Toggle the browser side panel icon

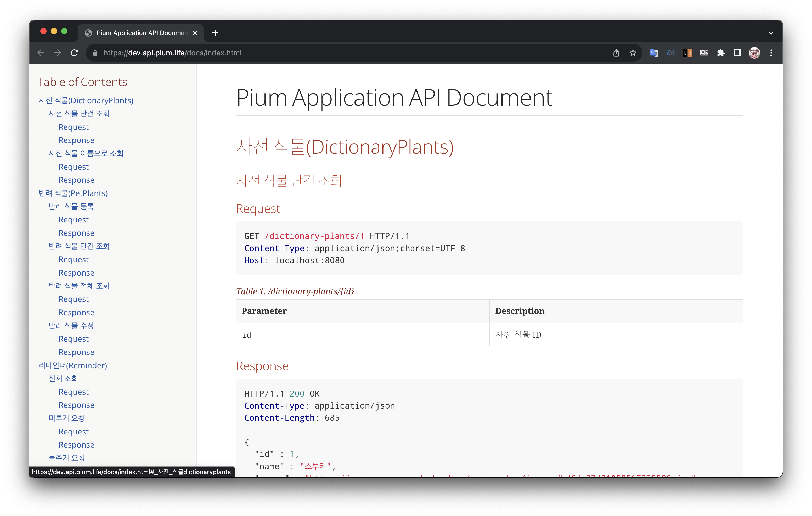pyautogui.click(x=737, y=53)
